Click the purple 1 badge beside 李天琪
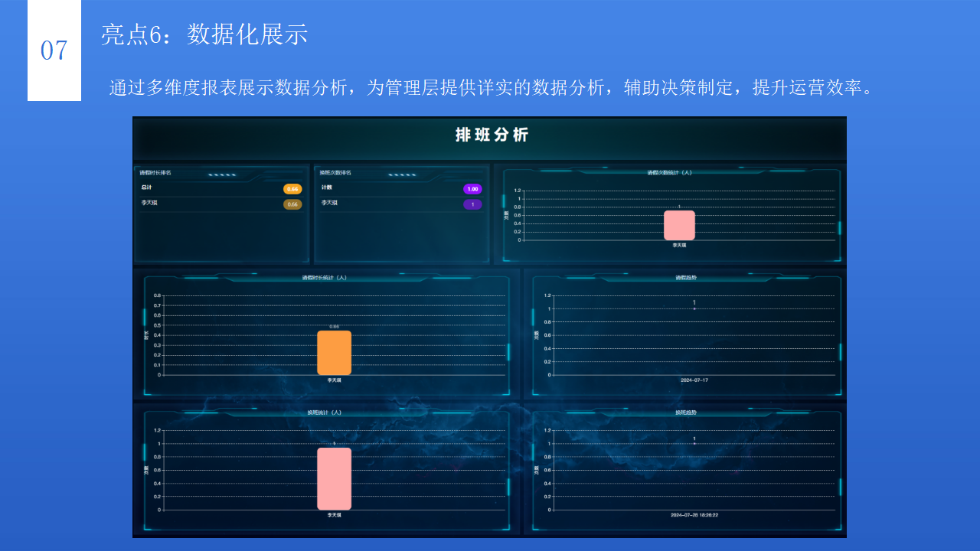980x551 pixels. [x=472, y=204]
